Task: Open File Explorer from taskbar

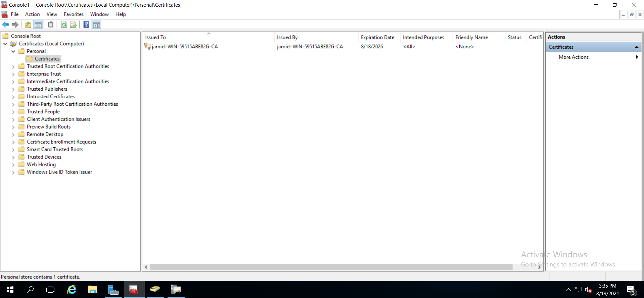Action: (93, 289)
